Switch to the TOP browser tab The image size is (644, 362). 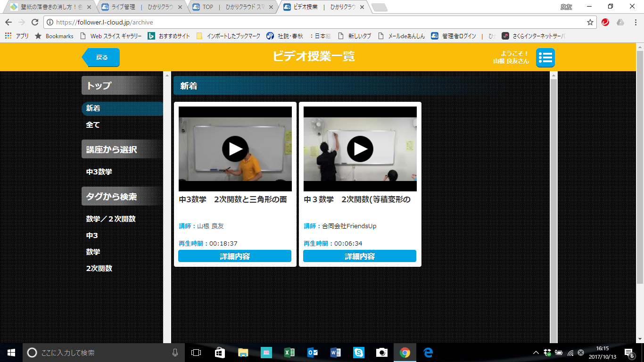[x=231, y=7]
